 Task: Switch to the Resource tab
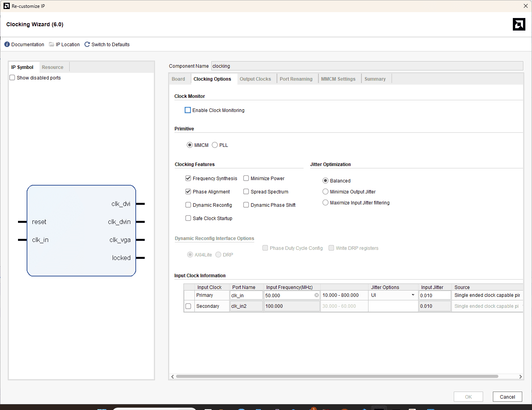[52, 67]
